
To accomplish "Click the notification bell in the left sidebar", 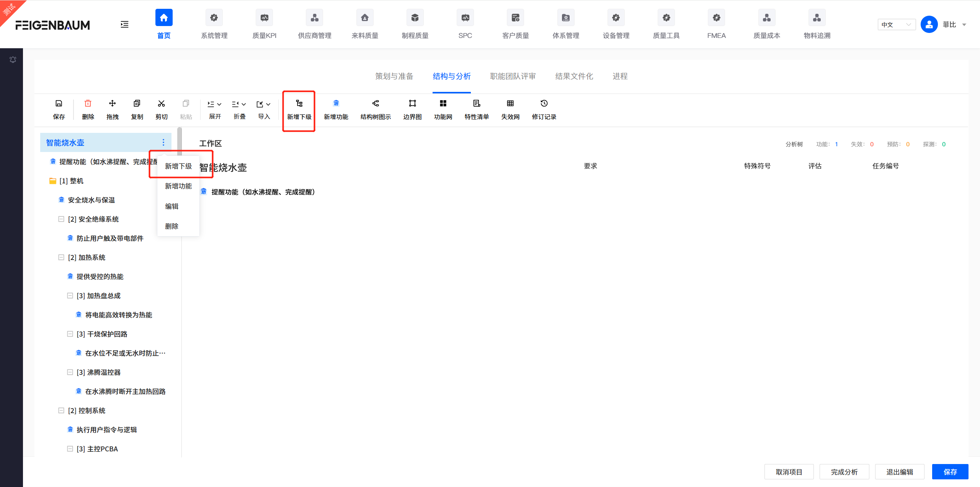I will point(12,59).
